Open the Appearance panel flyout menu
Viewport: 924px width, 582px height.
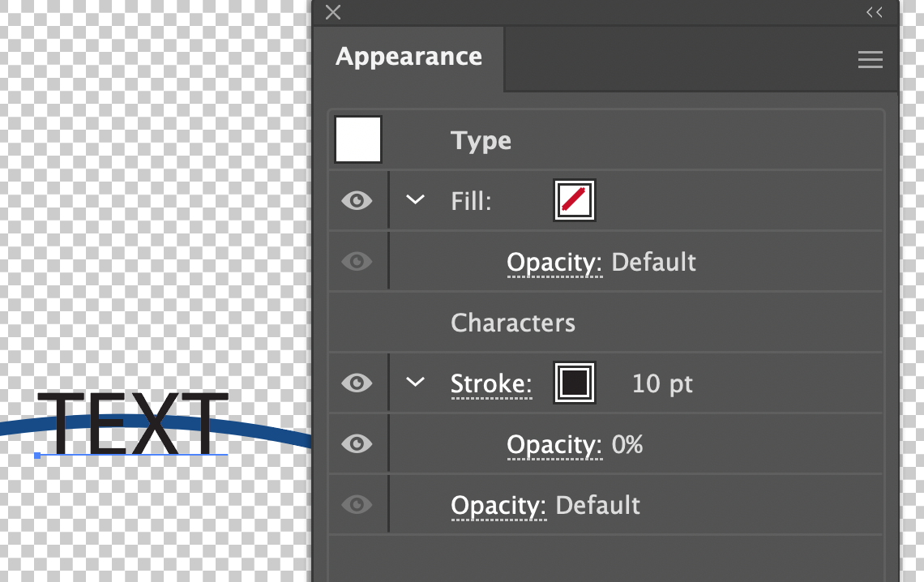point(870,58)
